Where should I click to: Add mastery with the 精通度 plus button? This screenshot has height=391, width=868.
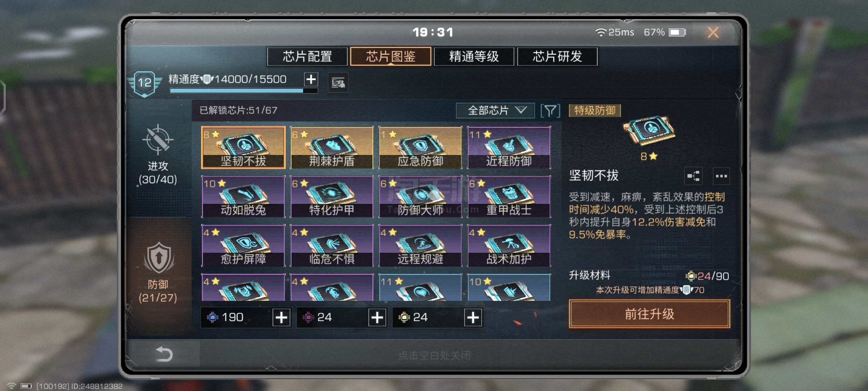point(311,79)
